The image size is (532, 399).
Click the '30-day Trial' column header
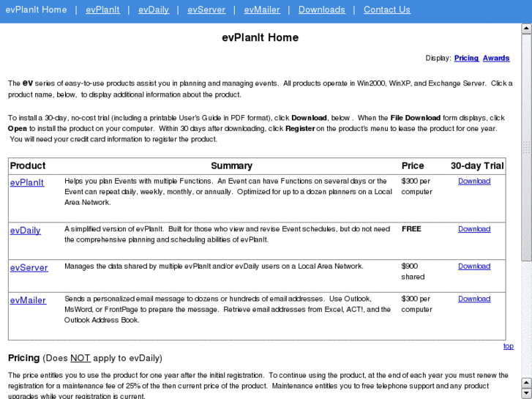(477, 165)
